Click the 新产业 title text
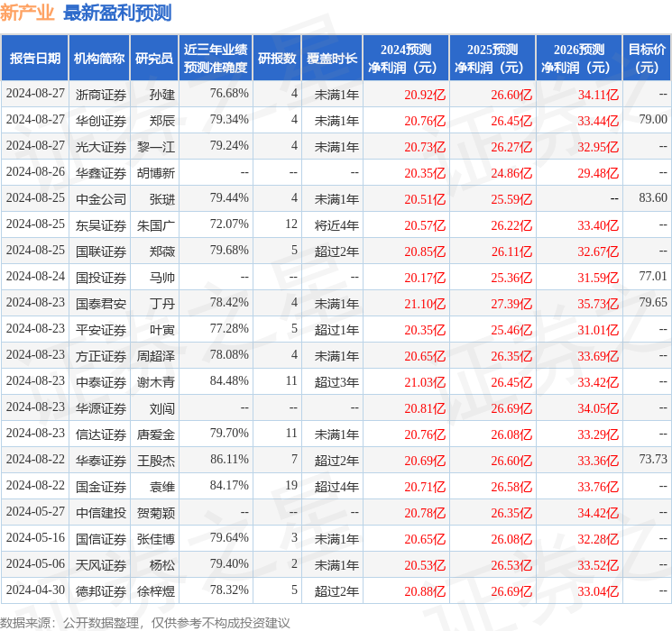This screenshot has height=631, width=672. tap(27, 13)
